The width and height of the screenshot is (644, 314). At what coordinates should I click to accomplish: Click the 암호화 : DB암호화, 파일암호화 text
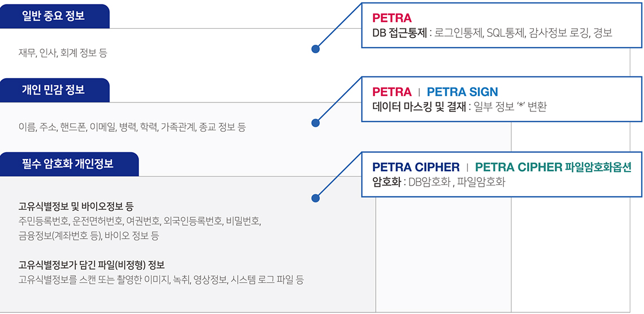(438, 182)
